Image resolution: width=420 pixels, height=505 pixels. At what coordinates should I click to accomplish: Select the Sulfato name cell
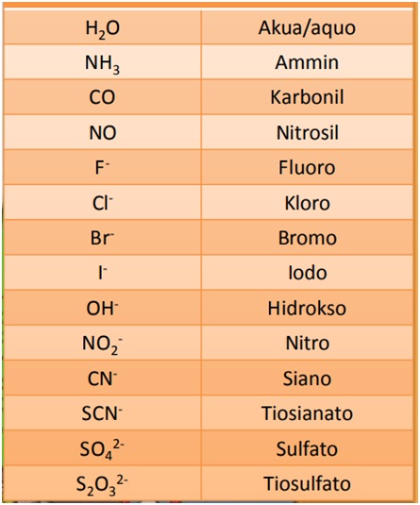pos(308,448)
